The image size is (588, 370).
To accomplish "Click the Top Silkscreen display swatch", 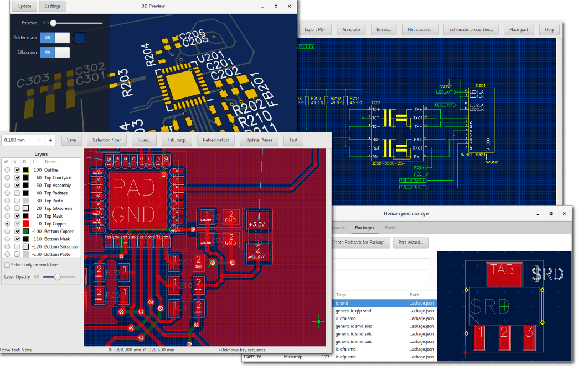I will [x=25, y=208].
